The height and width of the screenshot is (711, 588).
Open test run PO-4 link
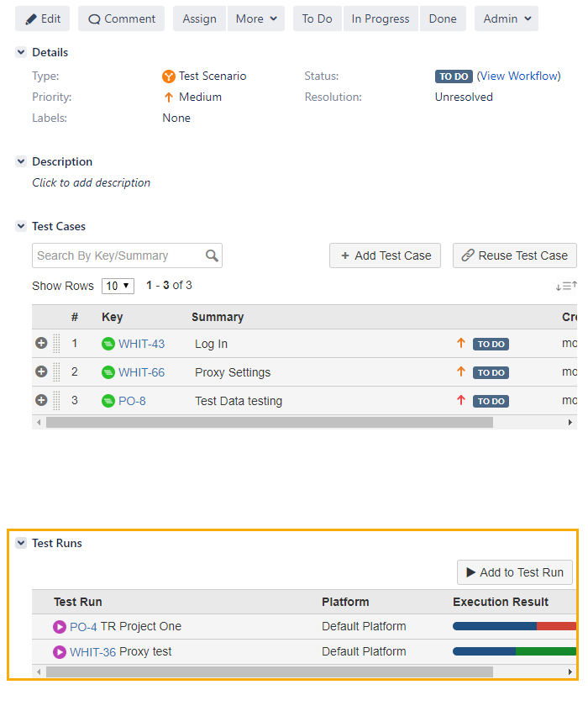[83, 627]
